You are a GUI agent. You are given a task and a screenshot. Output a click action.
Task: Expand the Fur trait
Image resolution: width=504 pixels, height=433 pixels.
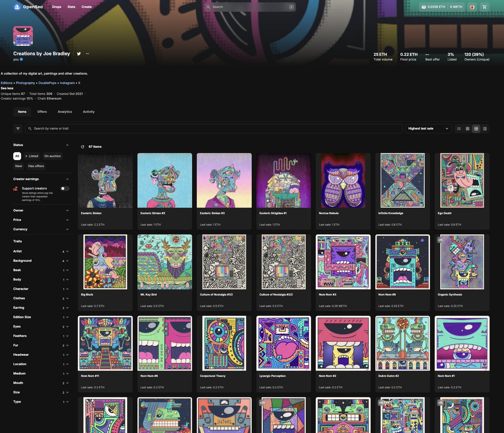(41, 345)
